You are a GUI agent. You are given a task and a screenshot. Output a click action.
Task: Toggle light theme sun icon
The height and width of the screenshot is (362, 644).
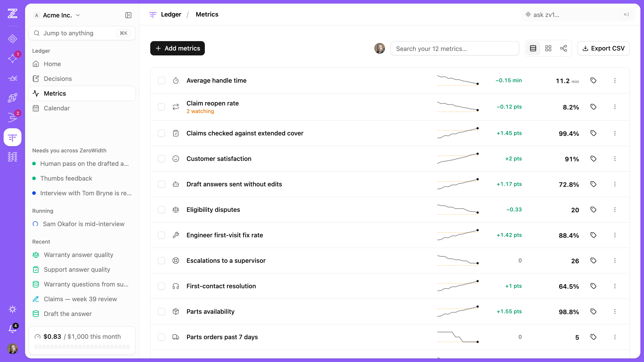tap(13, 309)
